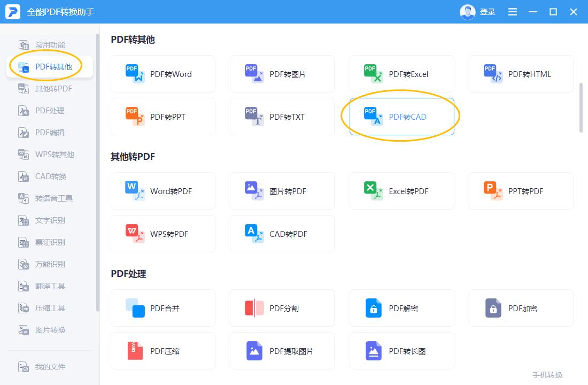Viewport: 588px width, 385px height.
Task: Minimize the application window
Action: tap(533, 12)
